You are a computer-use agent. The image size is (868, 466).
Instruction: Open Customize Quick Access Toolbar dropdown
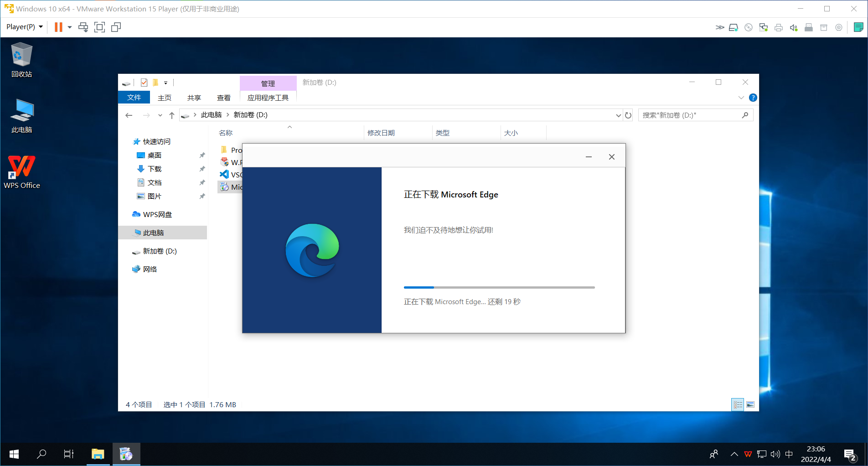point(165,83)
